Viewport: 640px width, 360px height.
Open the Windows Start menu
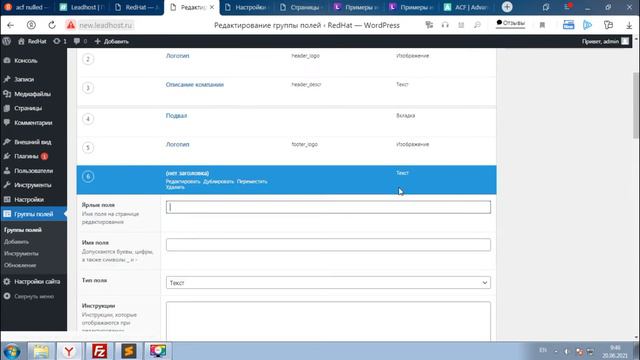12,351
